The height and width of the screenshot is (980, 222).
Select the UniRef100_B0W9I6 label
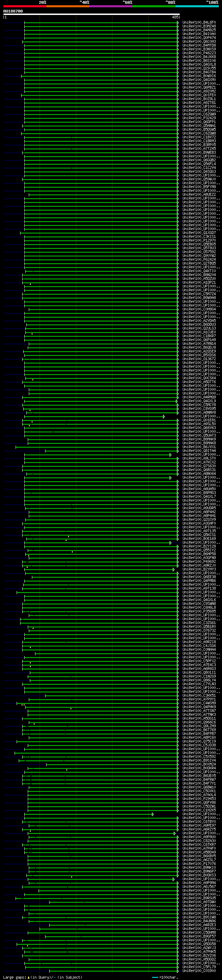click(199, 76)
